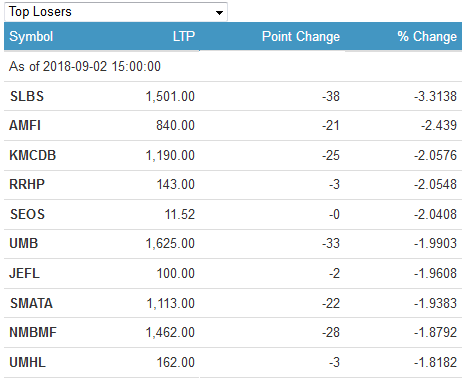Select the SEOS symbol link
Screen dimensions: 465x379
pyautogui.click(x=27, y=214)
